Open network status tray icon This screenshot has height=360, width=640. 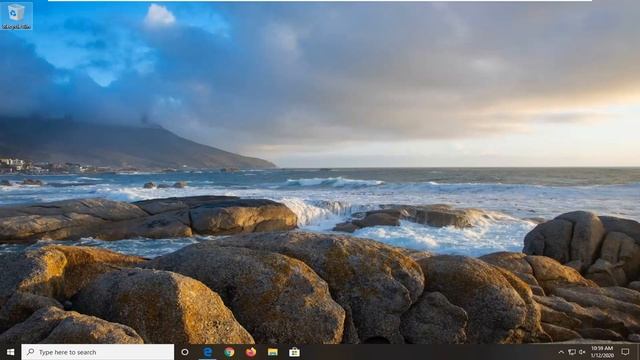pyautogui.click(x=572, y=352)
